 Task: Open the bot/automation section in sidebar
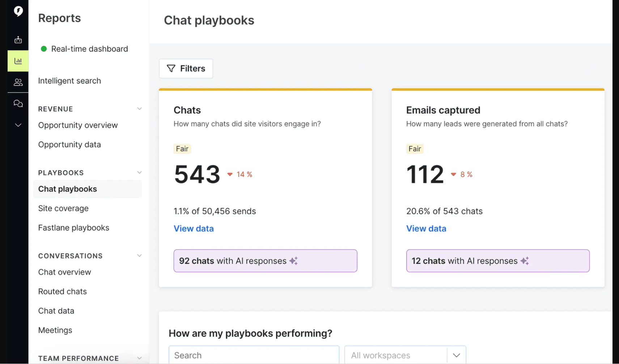18,40
